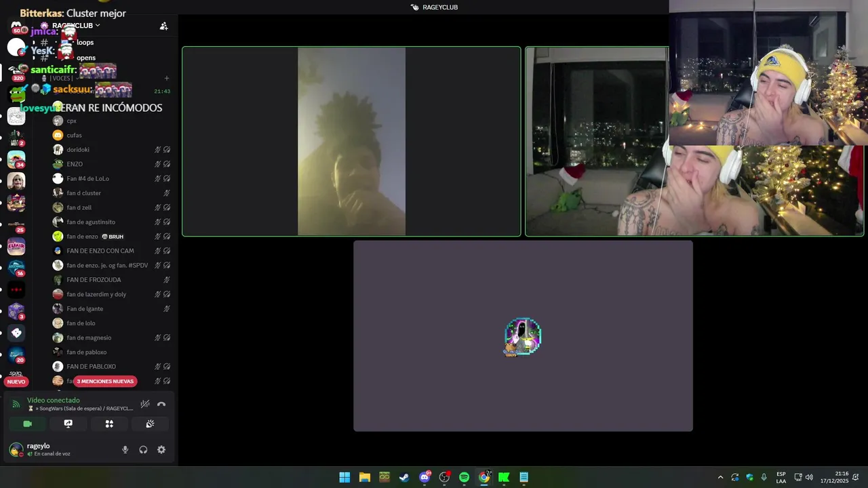Open the Kick app taskbar icon
868x488 pixels.
(504, 477)
